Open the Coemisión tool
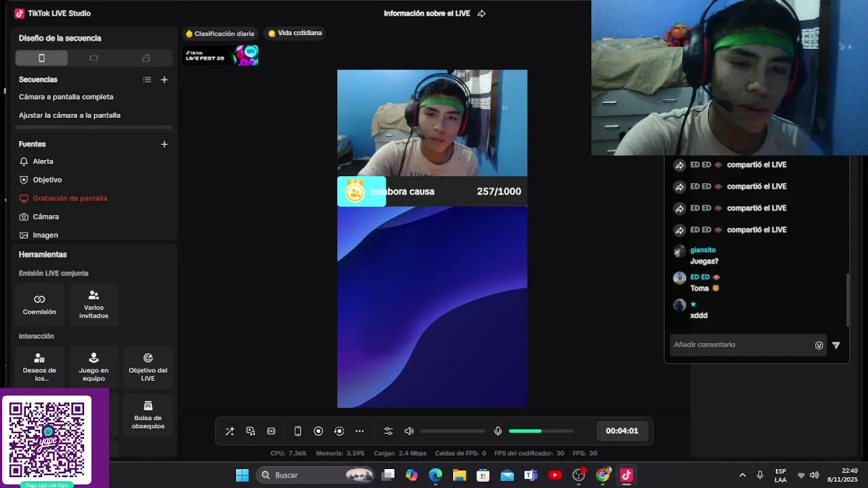 (x=39, y=305)
